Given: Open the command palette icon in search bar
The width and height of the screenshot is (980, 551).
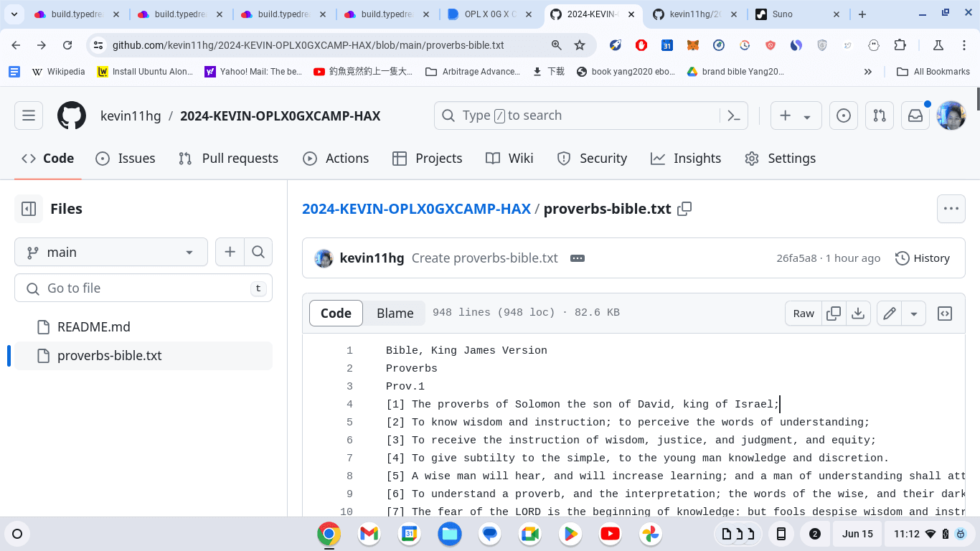Looking at the screenshot, I should coord(733,116).
